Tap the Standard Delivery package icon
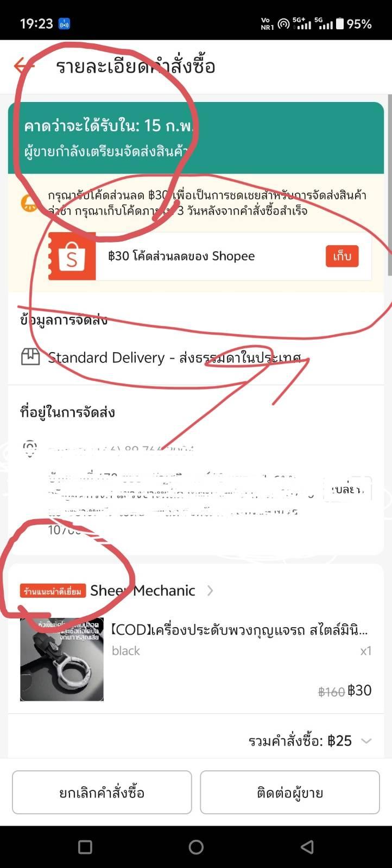392x868 pixels. pyautogui.click(x=30, y=357)
